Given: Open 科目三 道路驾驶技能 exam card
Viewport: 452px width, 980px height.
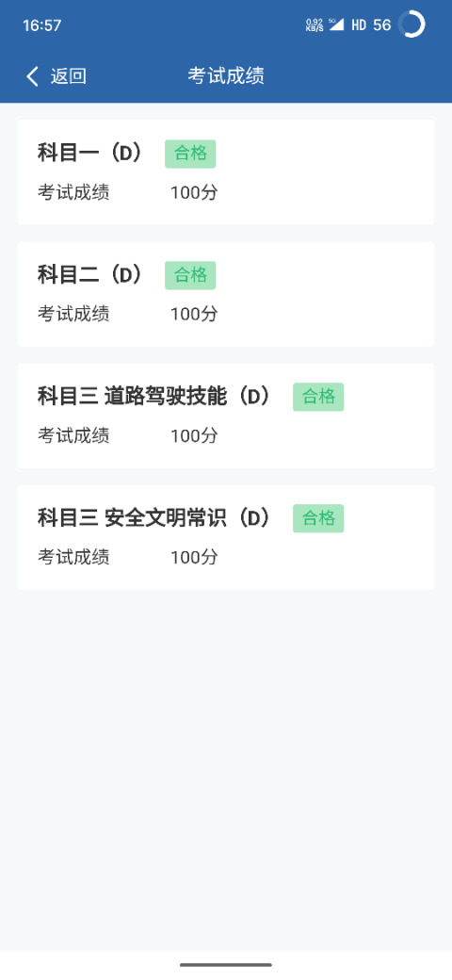Looking at the screenshot, I should [x=226, y=416].
